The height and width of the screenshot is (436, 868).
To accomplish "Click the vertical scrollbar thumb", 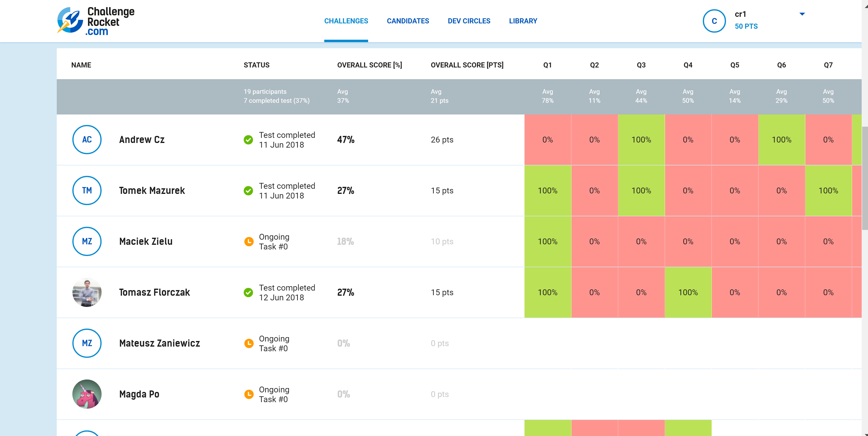I will (x=865, y=179).
